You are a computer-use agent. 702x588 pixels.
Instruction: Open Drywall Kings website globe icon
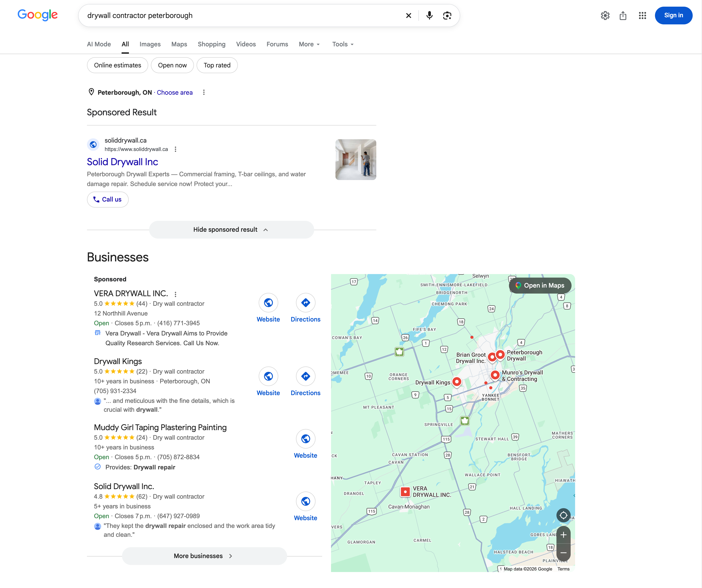[x=268, y=376]
